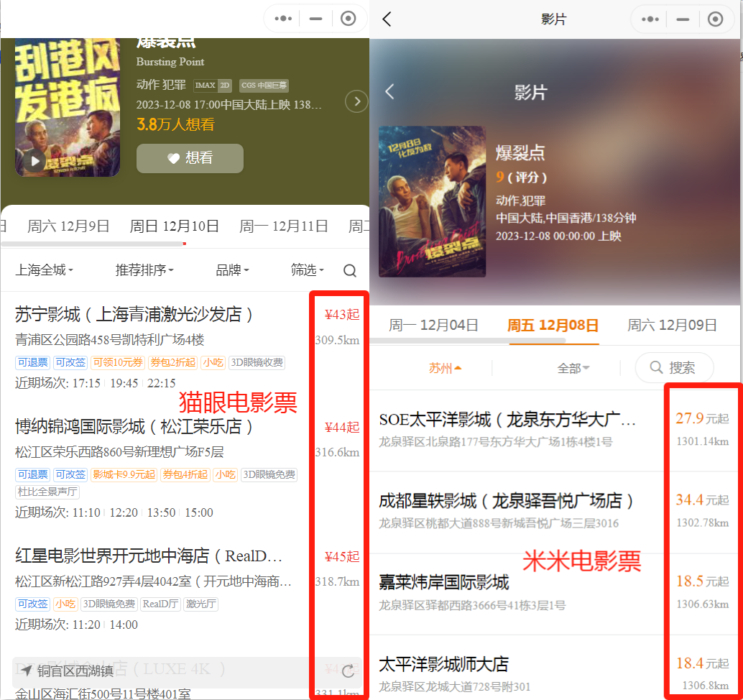Expand the 品牌 brand dropdown
743x700 pixels.
click(232, 270)
